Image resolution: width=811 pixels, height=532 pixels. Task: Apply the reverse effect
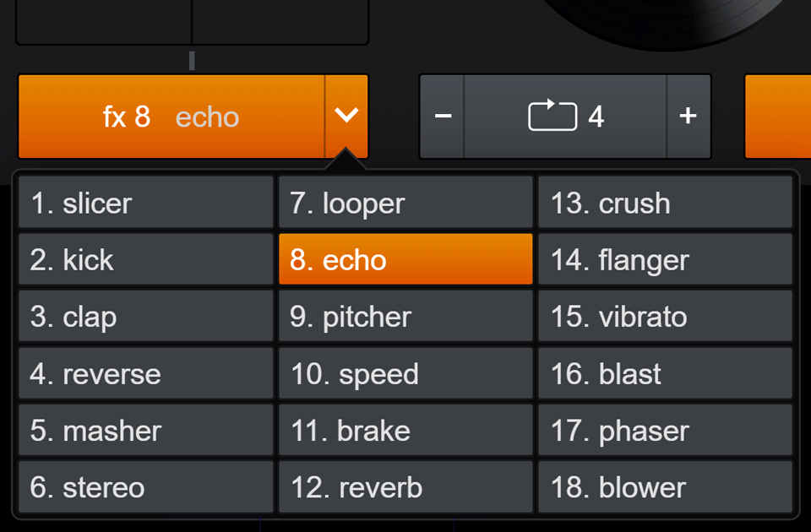[x=144, y=372]
